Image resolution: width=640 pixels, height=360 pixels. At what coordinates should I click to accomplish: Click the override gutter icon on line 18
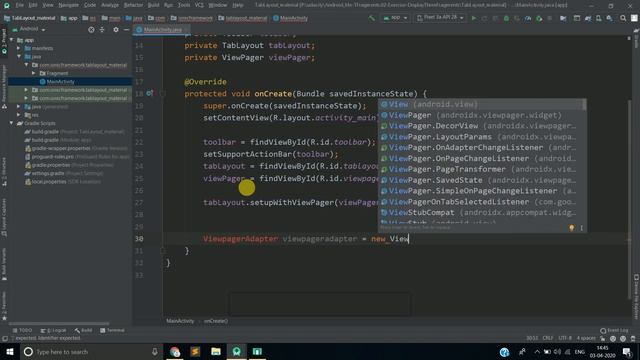point(150,93)
